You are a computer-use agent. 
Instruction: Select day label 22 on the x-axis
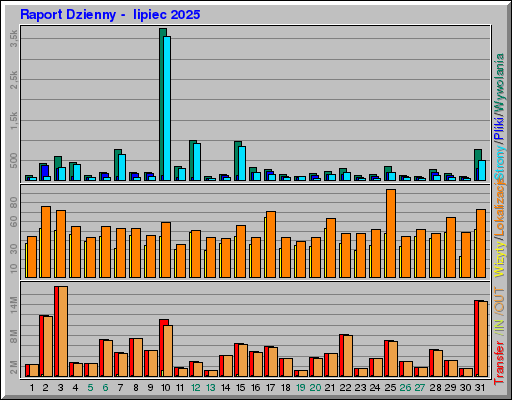tap(345, 388)
